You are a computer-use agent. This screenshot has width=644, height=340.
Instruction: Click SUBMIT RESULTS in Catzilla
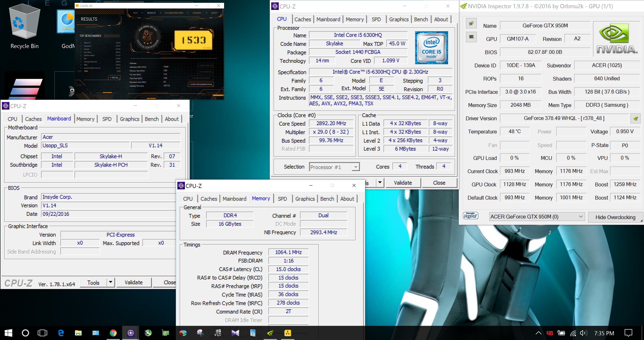tap(205, 65)
